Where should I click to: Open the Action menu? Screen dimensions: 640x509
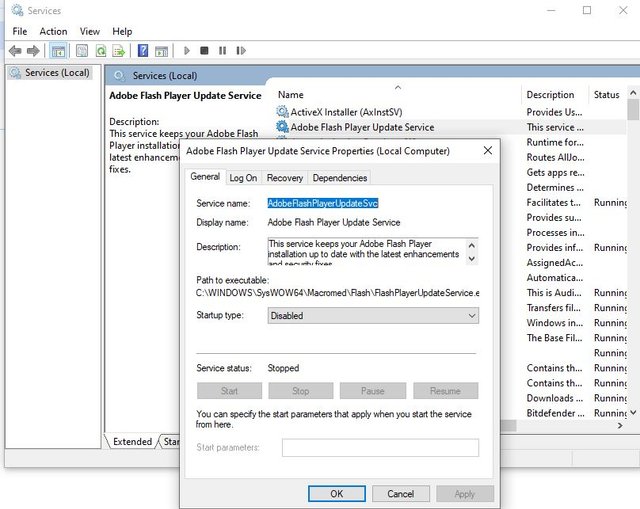pyautogui.click(x=53, y=31)
